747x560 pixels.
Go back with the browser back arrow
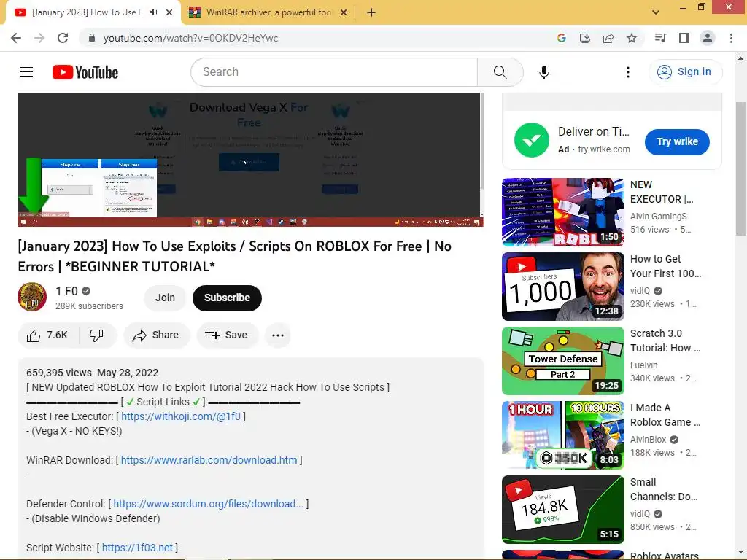point(16,38)
